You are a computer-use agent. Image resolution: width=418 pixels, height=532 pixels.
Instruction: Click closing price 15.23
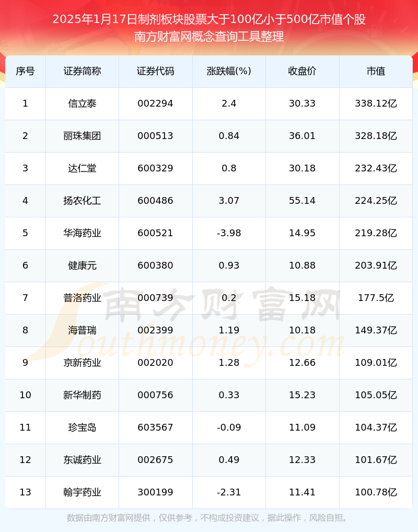tap(303, 395)
